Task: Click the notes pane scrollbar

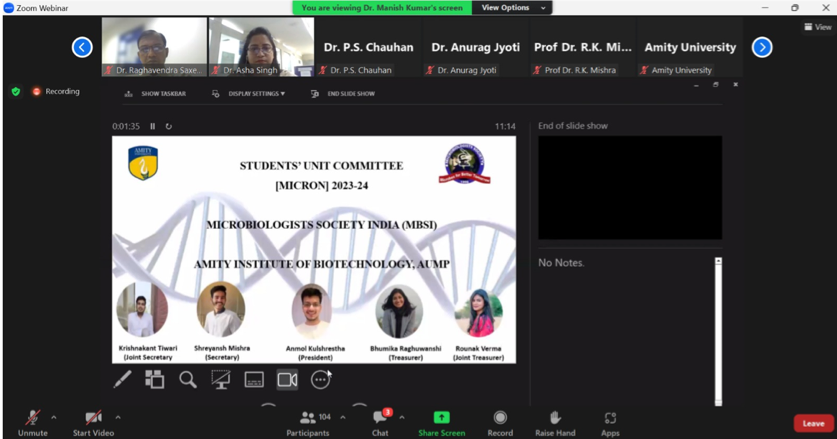Action: (718, 331)
